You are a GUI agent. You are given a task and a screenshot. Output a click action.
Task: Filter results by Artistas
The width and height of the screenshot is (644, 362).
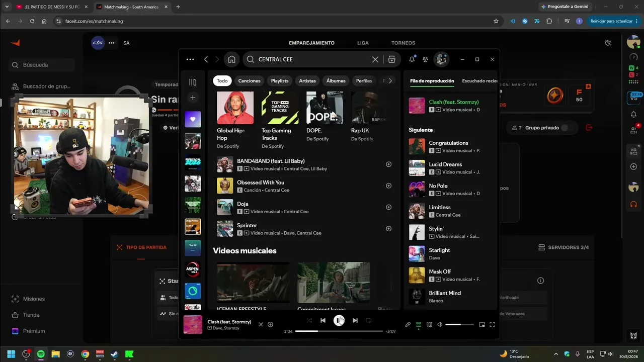307,81
